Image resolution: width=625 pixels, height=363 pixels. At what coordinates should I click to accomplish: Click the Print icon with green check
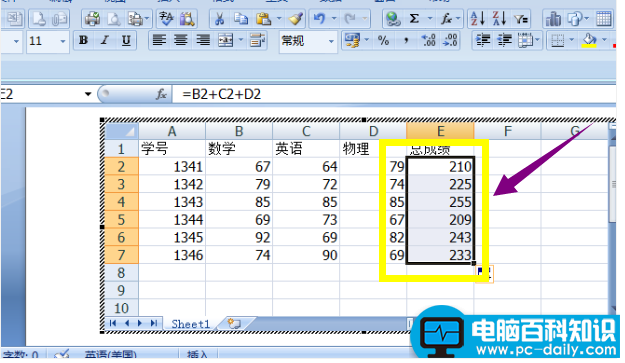pyautogui.click(x=92, y=18)
